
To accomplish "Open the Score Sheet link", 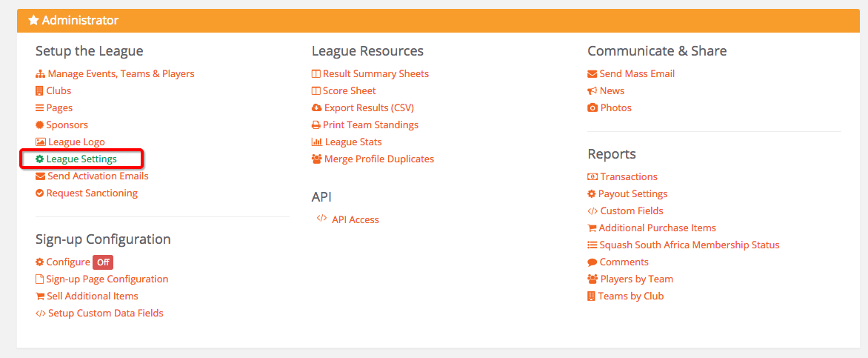I will [x=350, y=91].
